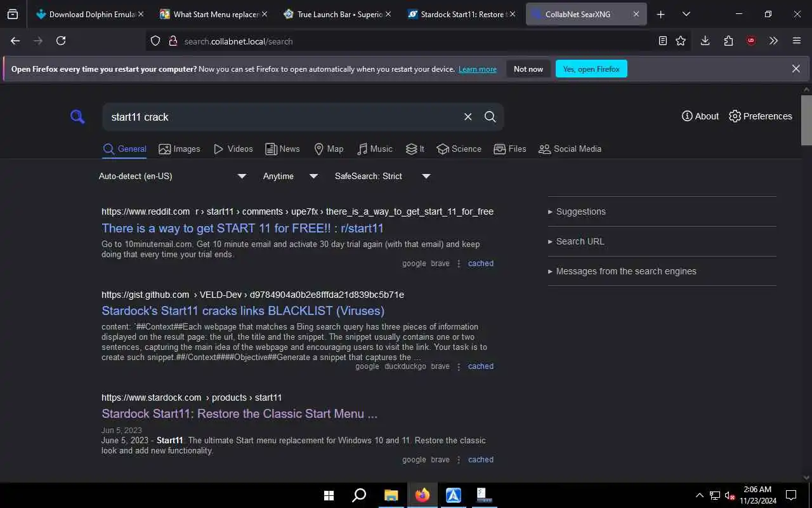
Task: Reload the current page
Action: [x=61, y=41]
